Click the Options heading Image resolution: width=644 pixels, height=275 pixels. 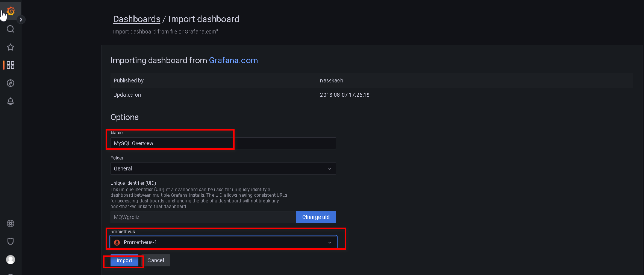point(124,117)
